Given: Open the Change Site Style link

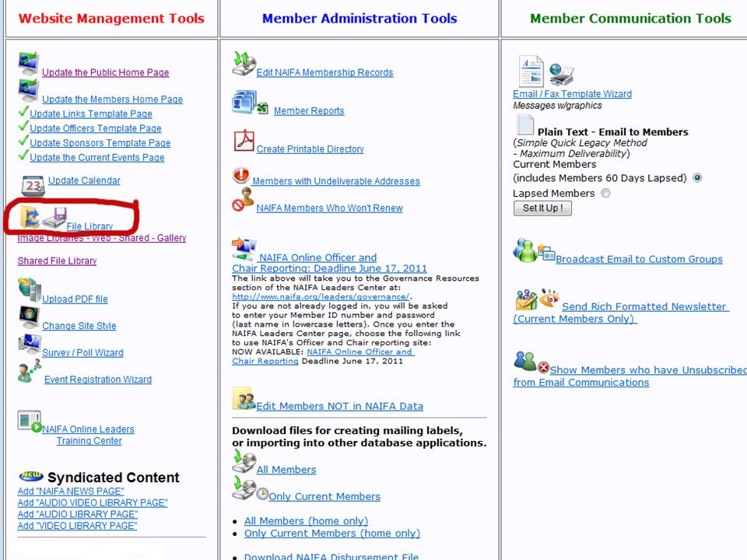Looking at the screenshot, I should (79, 326).
